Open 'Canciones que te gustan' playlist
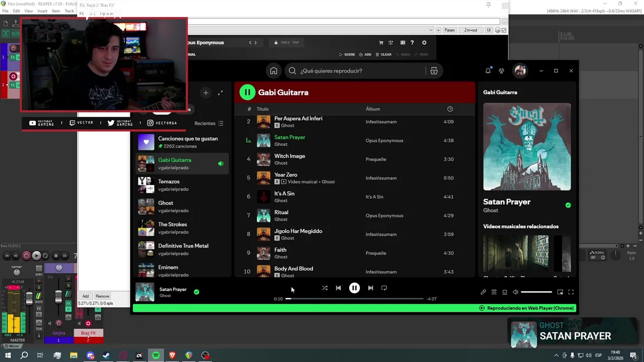644x362 pixels. click(183, 142)
